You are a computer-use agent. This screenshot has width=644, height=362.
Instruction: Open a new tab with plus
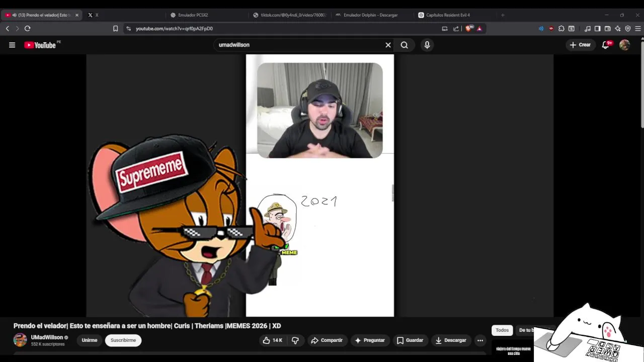502,15
